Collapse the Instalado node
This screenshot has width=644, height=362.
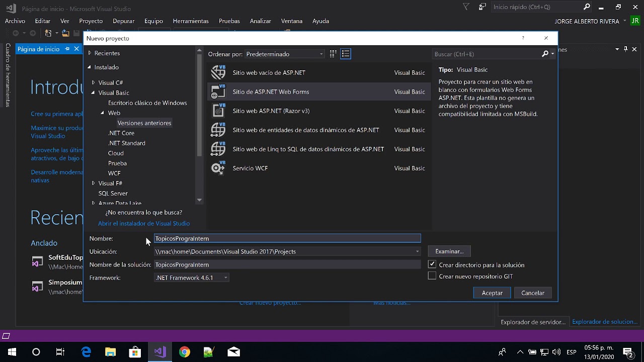point(90,67)
